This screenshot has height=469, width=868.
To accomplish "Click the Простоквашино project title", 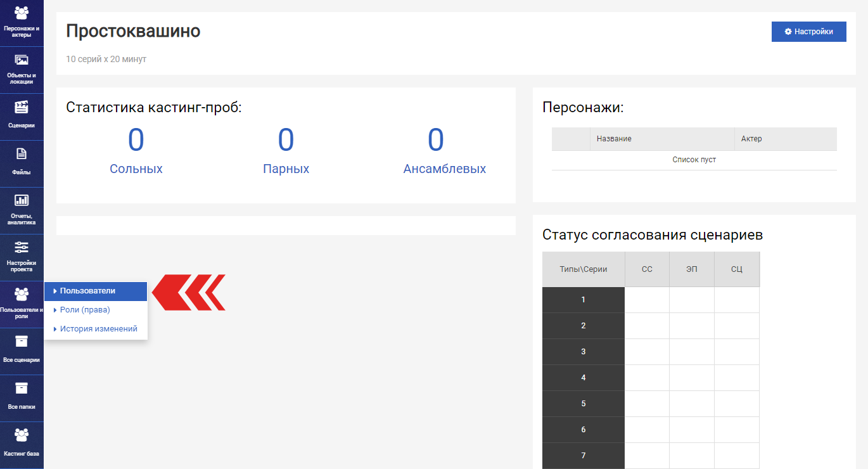I will tap(133, 31).
